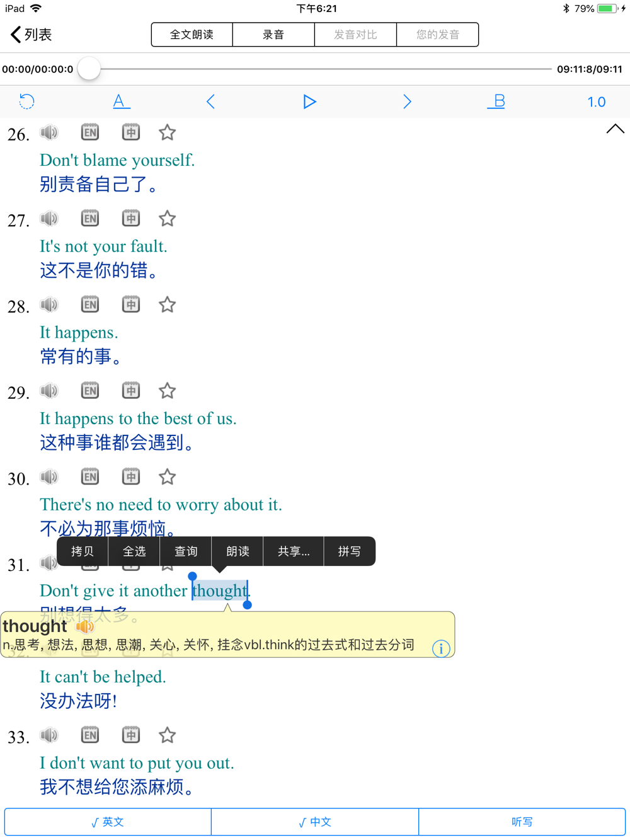Star sentence 26 as favorite
This screenshot has width=630, height=840.
tap(167, 132)
